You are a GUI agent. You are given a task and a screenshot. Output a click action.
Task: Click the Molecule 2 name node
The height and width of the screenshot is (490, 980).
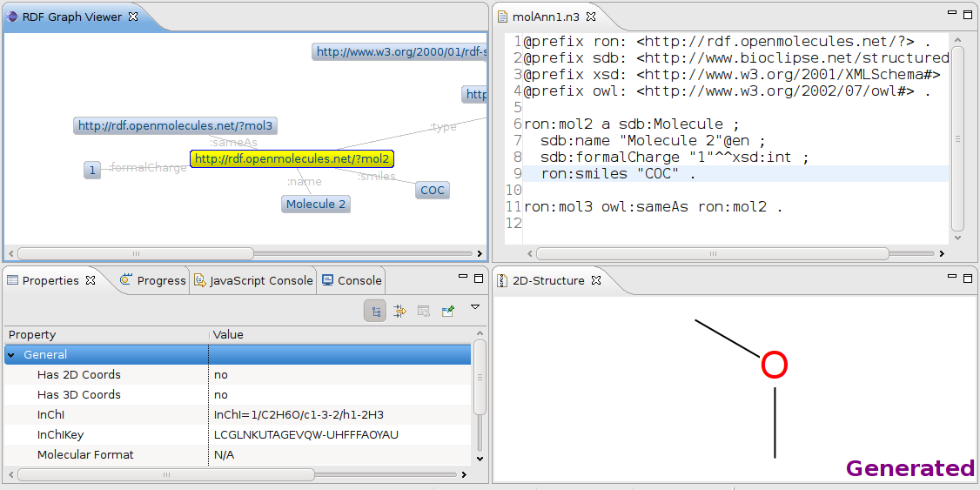[316, 205]
